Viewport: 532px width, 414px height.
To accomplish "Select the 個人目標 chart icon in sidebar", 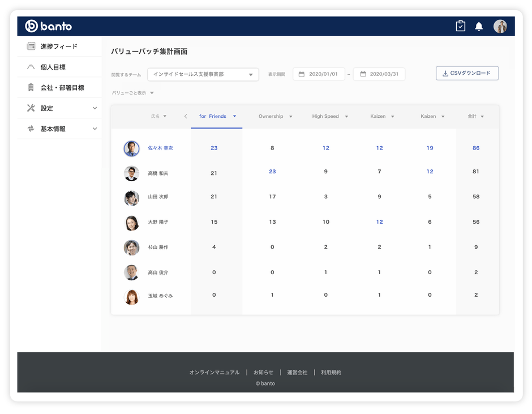I will [x=31, y=67].
